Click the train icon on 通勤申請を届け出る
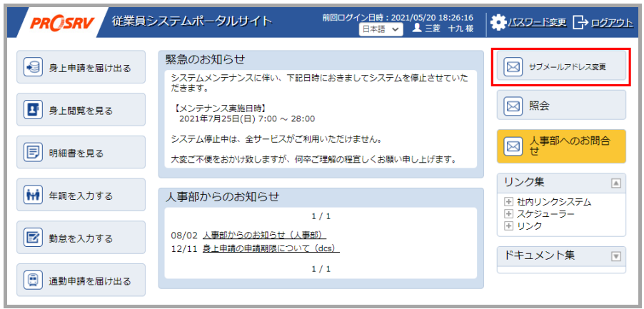The height and width of the screenshot is (309, 644). click(34, 280)
